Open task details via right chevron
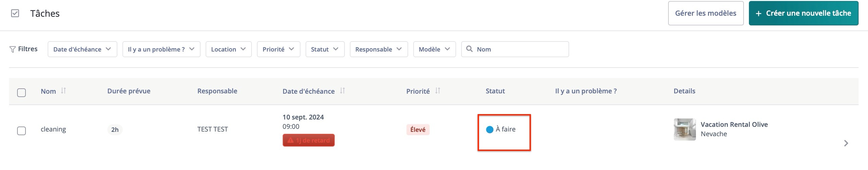Screen dimensions: 868x170 click(x=846, y=144)
